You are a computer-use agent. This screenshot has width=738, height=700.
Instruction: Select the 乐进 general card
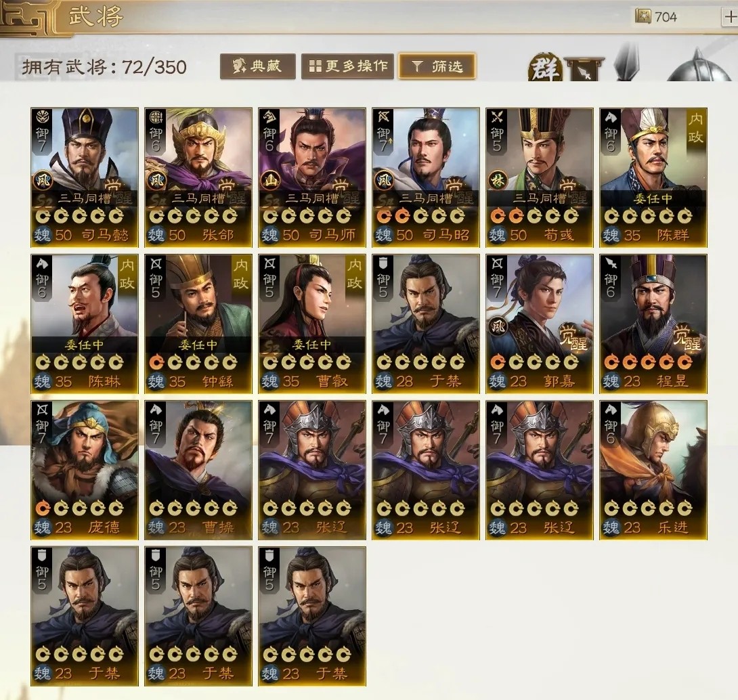[653, 470]
